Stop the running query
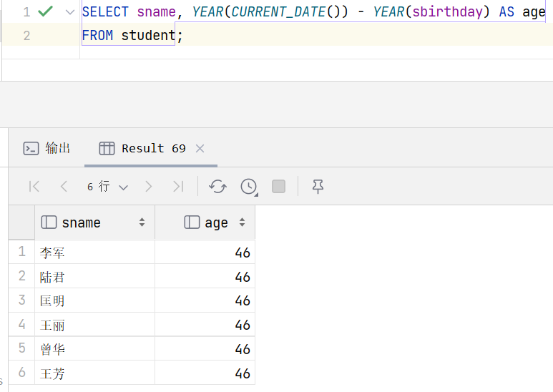This screenshot has width=553, height=392. click(x=278, y=186)
